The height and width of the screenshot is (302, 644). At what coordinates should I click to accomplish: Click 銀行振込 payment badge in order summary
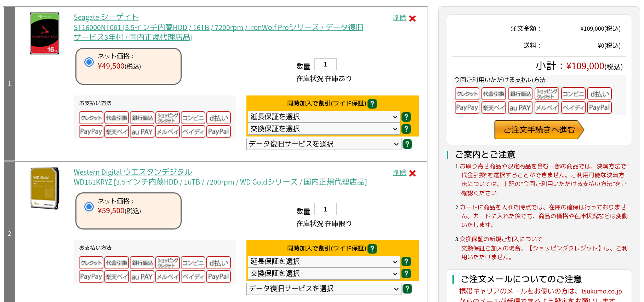point(520,94)
